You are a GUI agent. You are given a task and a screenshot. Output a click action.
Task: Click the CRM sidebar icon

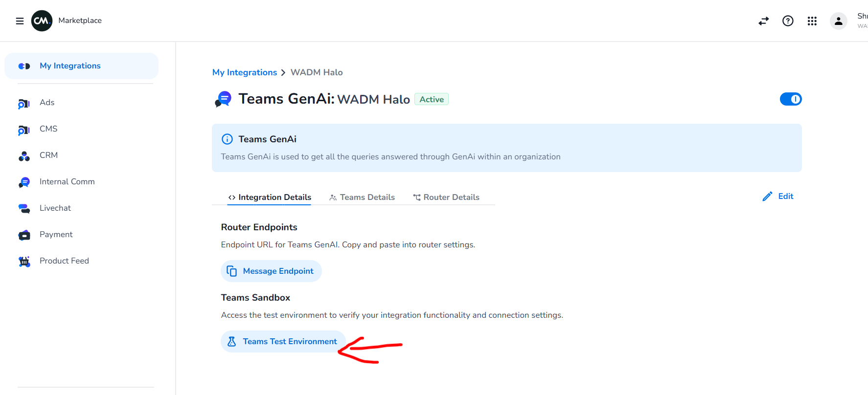click(24, 156)
